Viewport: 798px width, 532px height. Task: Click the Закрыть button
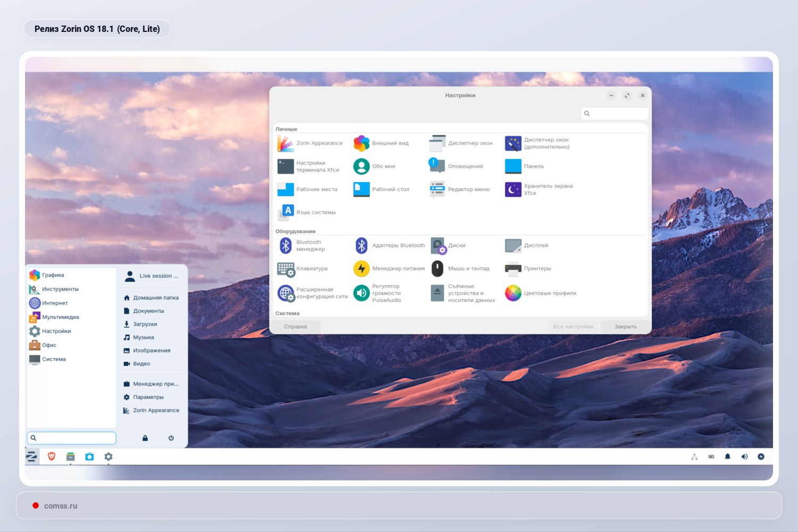[x=624, y=326]
